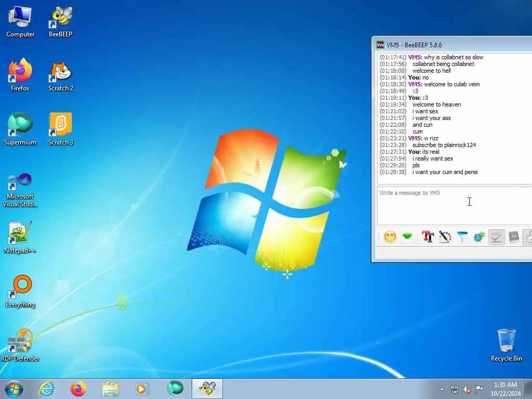Screen dimensions: 532x399
Task: Click the 'VM5 - BeeBEEP 5.8.6' window title
Action: point(414,45)
